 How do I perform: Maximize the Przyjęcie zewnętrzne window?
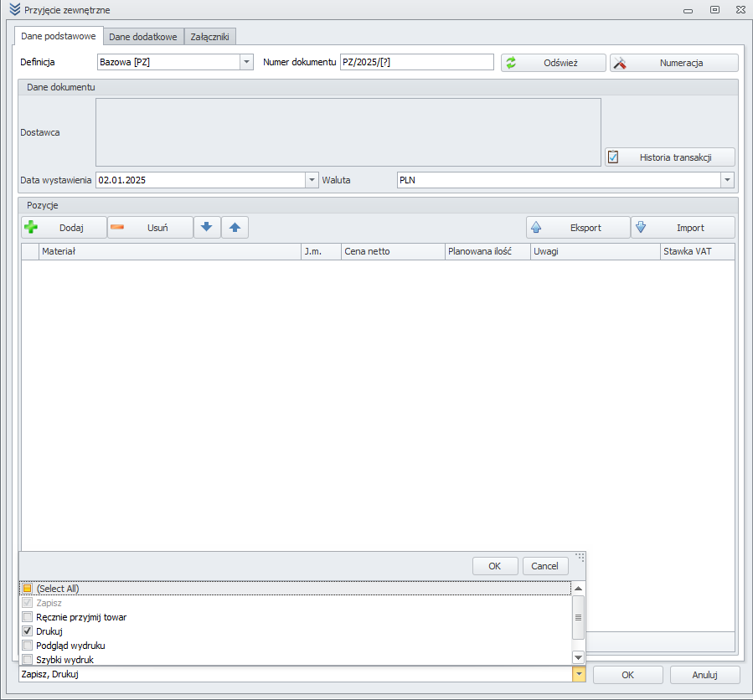pyautogui.click(x=715, y=9)
